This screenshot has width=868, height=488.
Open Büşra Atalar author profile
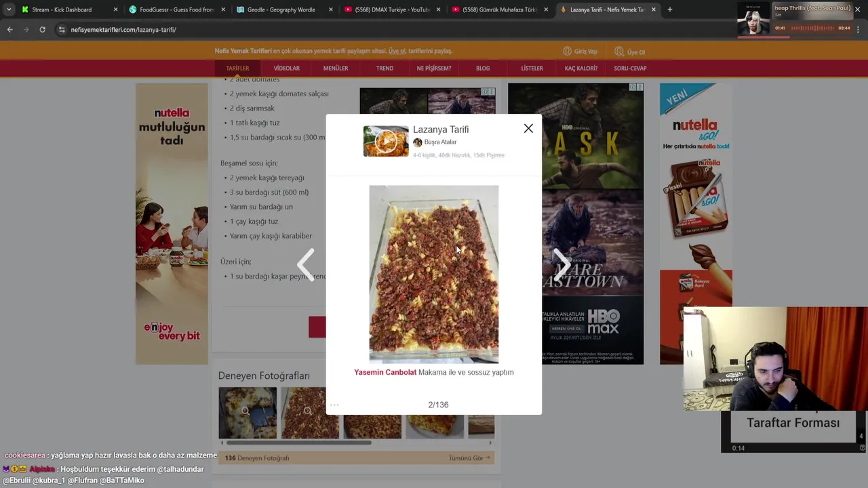(x=440, y=142)
